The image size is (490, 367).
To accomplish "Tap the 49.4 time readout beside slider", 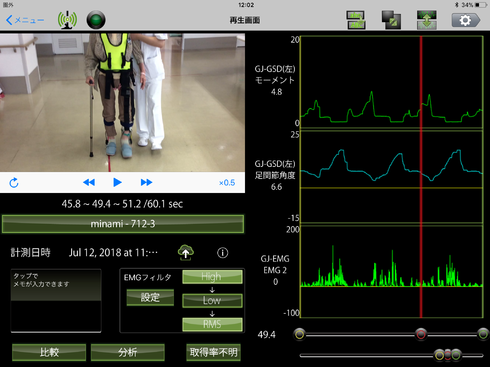I will click(267, 335).
